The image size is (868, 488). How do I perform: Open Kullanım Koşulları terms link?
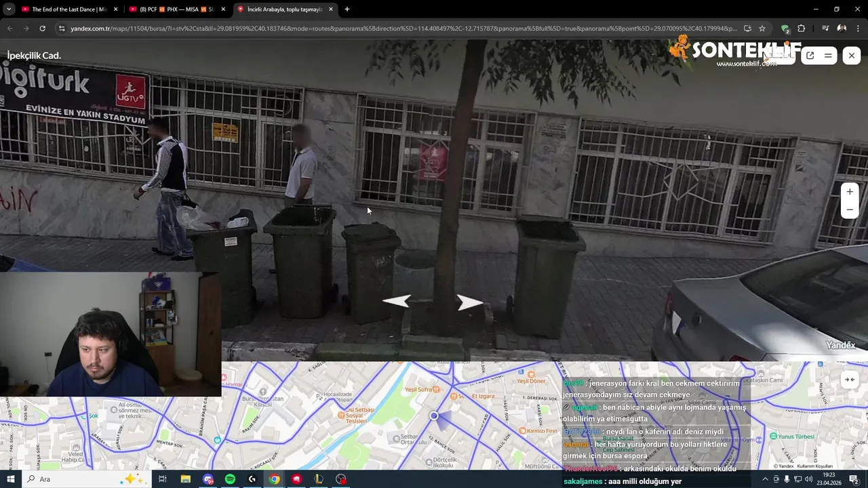click(814, 466)
